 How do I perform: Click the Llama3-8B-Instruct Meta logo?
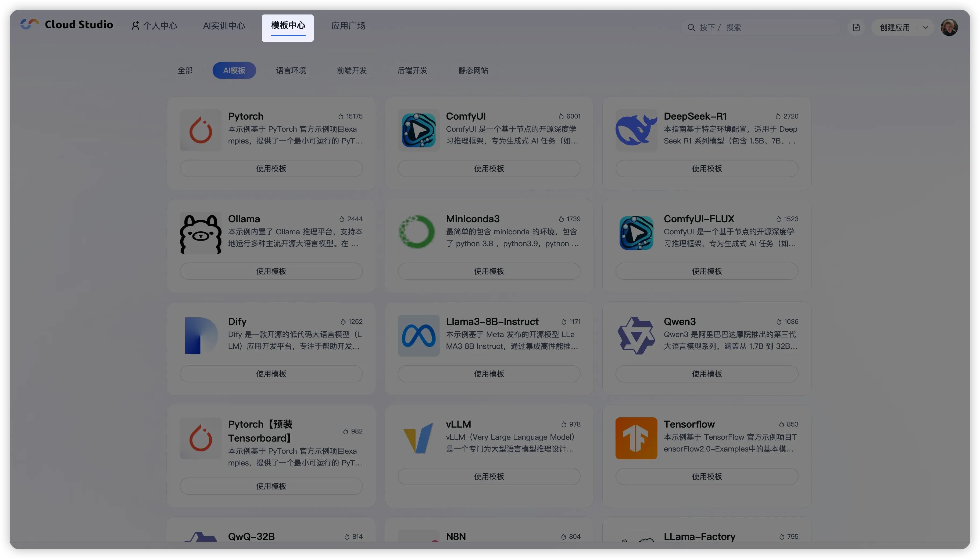(x=418, y=336)
